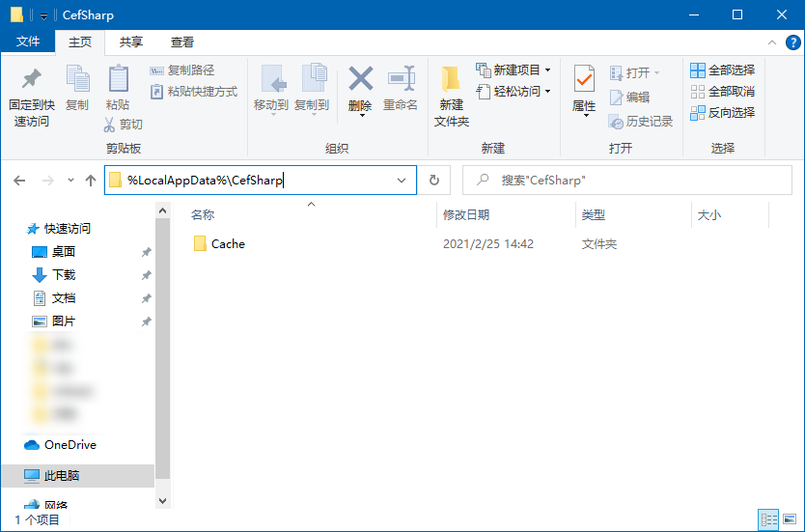Image resolution: width=805 pixels, height=532 pixels.
Task: Open New item (新建项目) dropdown
Action: [x=514, y=70]
